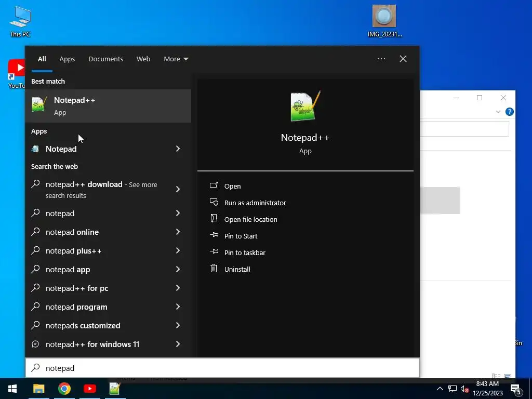Viewport: 532px width, 399px height.
Task: Select This PC desktop icon
Action: tap(20, 21)
